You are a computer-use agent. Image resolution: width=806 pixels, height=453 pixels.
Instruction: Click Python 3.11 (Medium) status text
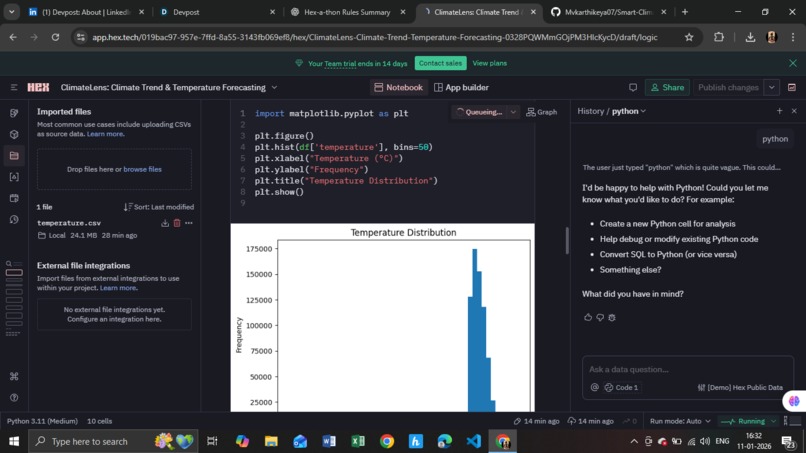(x=42, y=421)
